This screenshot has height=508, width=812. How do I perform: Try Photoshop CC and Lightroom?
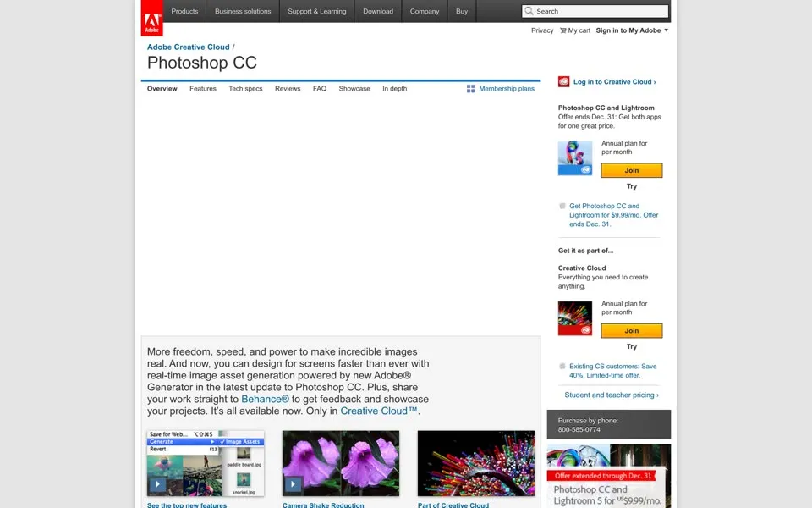pyautogui.click(x=631, y=186)
